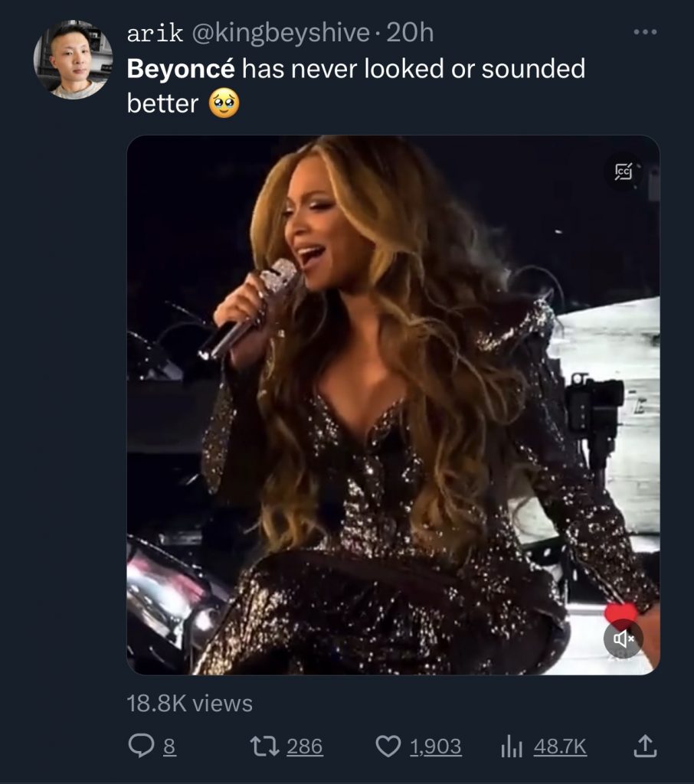Click the 286 retweet count
The image size is (694, 784).
point(304,746)
